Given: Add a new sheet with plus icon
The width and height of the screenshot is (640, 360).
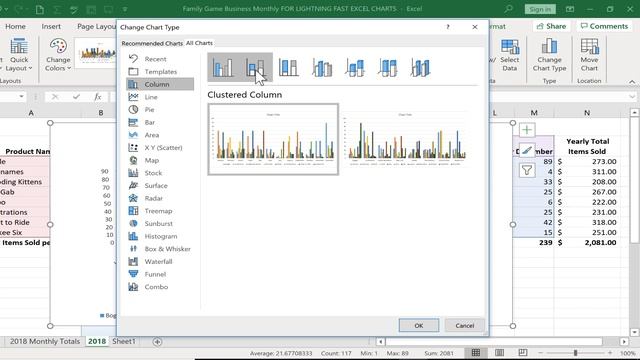Looking at the screenshot, I should pyautogui.click(x=157, y=342).
